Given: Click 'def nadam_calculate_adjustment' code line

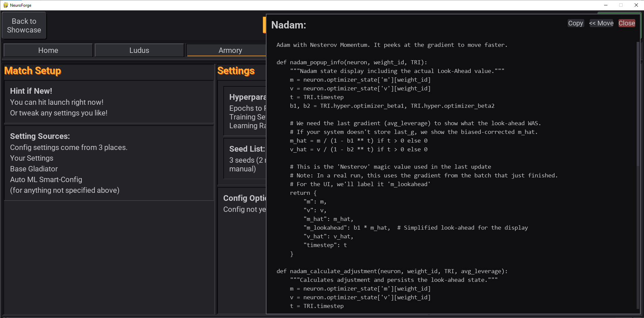Looking at the screenshot, I should (x=392, y=271).
